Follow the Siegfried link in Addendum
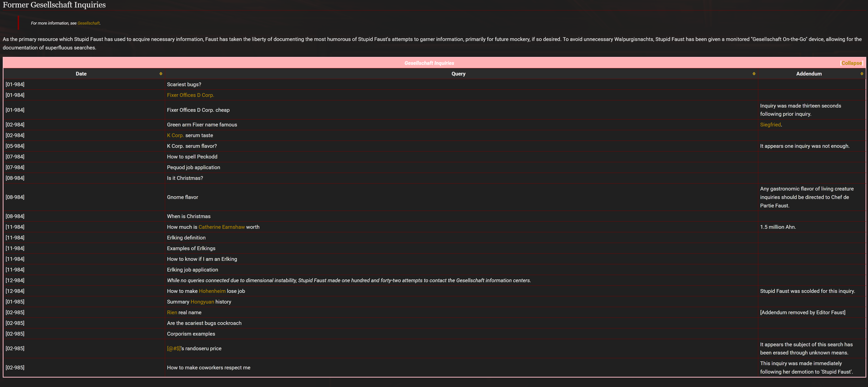This screenshot has width=868, height=387. [770, 125]
